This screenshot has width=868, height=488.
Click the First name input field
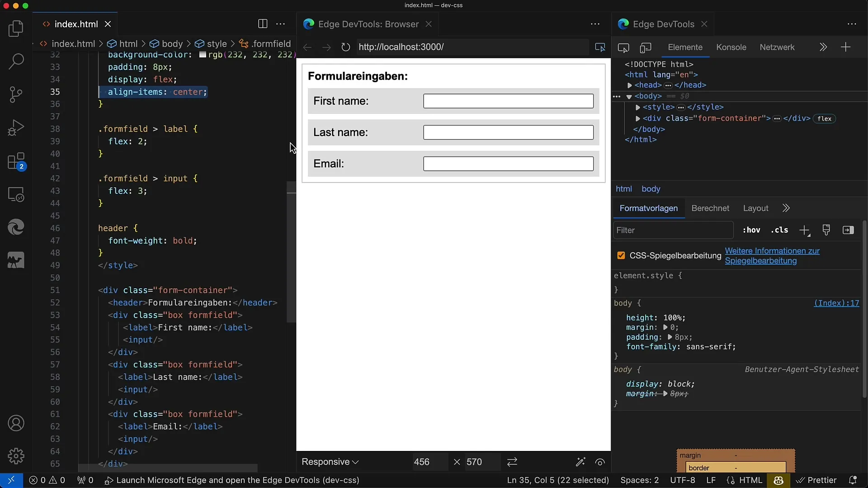tap(508, 101)
